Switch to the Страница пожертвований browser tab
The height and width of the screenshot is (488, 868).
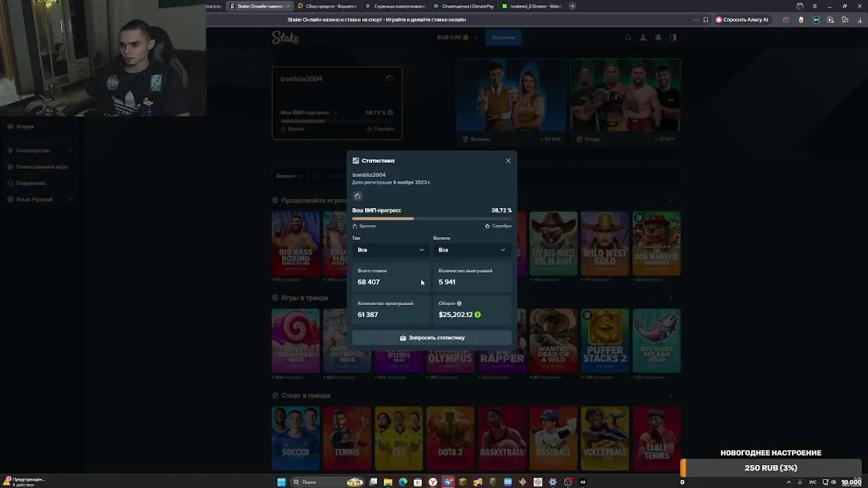(x=396, y=6)
